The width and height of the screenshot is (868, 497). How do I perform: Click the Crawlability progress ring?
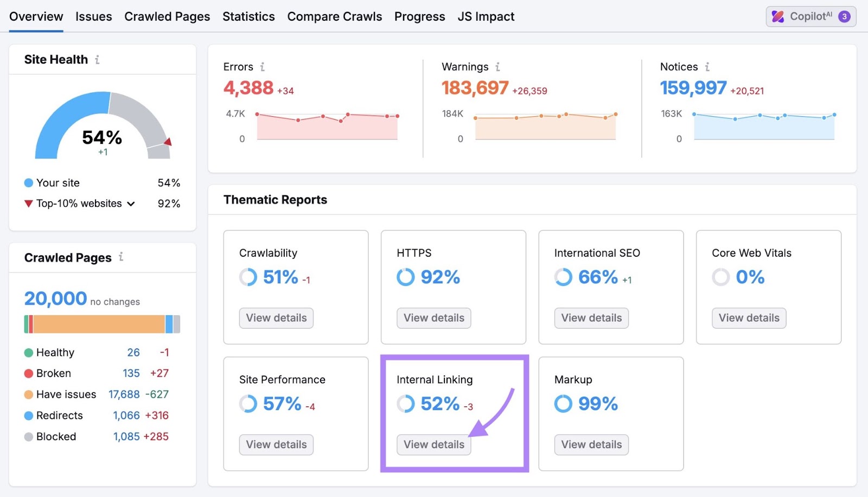(x=247, y=277)
